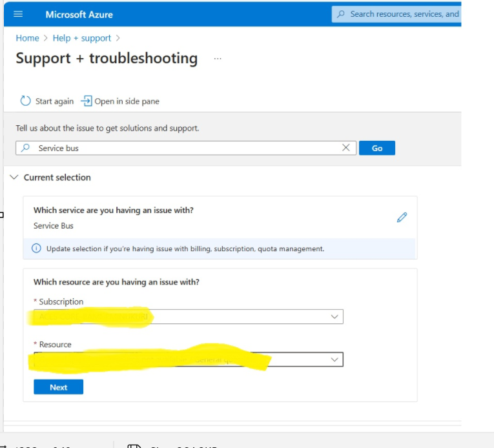Click the magnifier icon in issue search box
Viewport: 494px width, 448px height.
pyautogui.click(x=25, y=148)
